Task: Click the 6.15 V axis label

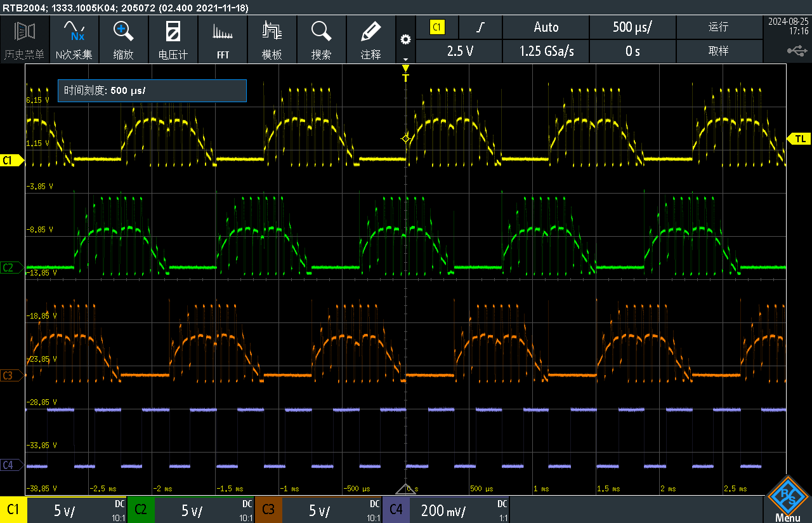Action: [37, 100]
